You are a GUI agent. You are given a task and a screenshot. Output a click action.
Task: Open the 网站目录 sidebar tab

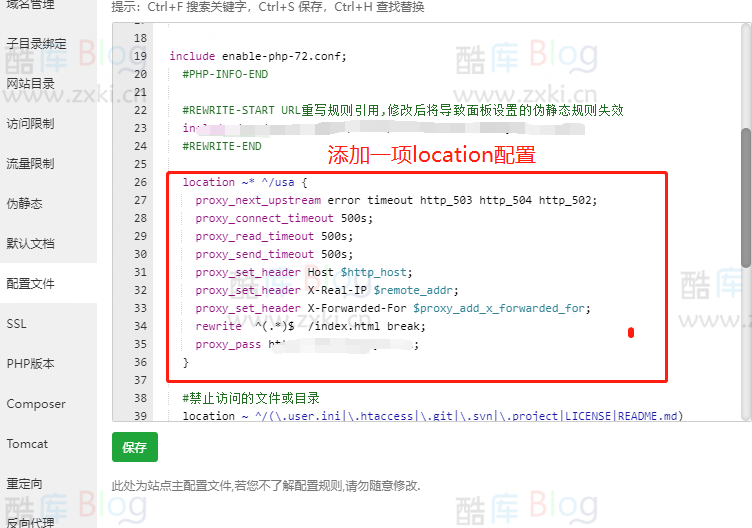(30, 83)
